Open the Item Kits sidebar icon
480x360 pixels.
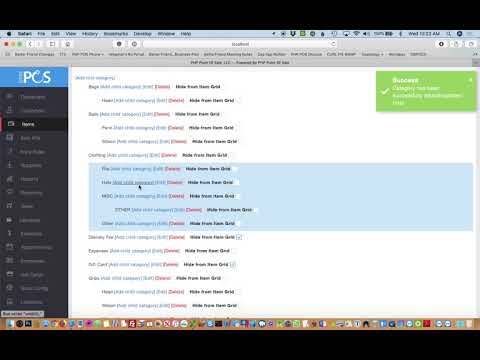pyautogui.click(x=10, y=138)
